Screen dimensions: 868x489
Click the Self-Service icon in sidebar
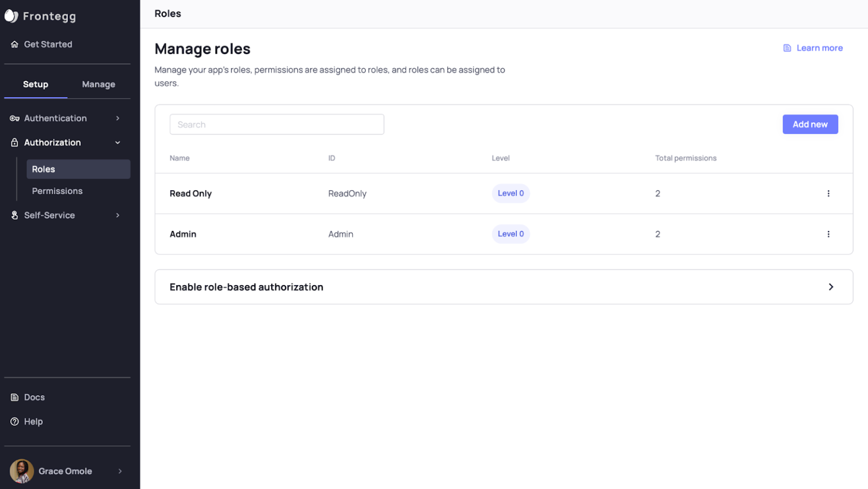[14, 215]
